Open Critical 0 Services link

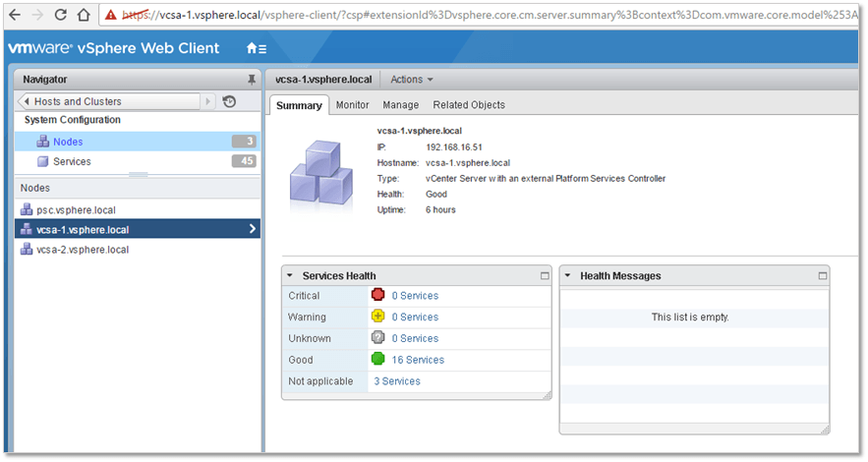coord(415,296)
